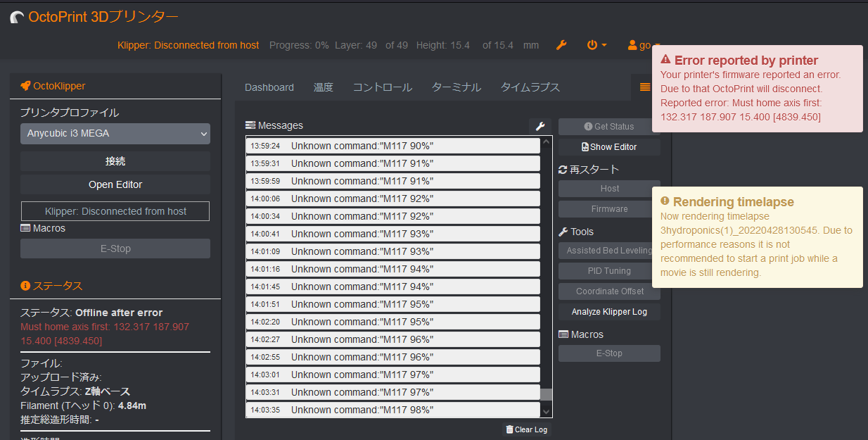Screen dimensions: 868x440
Task: Click the hamburger menu icon beside the tabs
Action: coord(645,87)
